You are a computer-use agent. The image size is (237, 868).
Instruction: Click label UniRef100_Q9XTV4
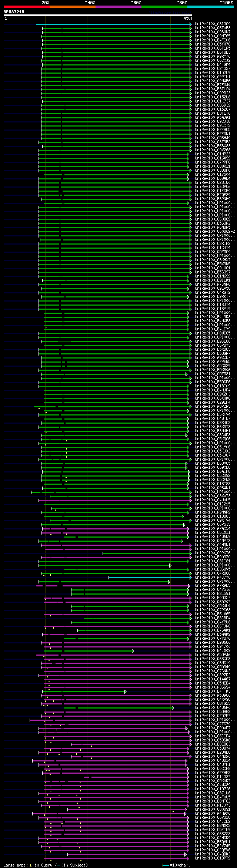(x=213, y=521)
